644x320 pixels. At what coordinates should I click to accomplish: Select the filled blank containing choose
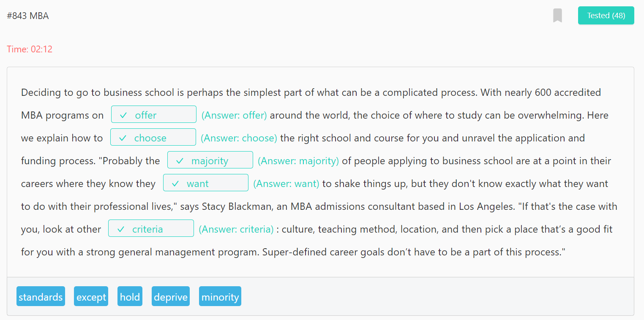click(153, 137)
